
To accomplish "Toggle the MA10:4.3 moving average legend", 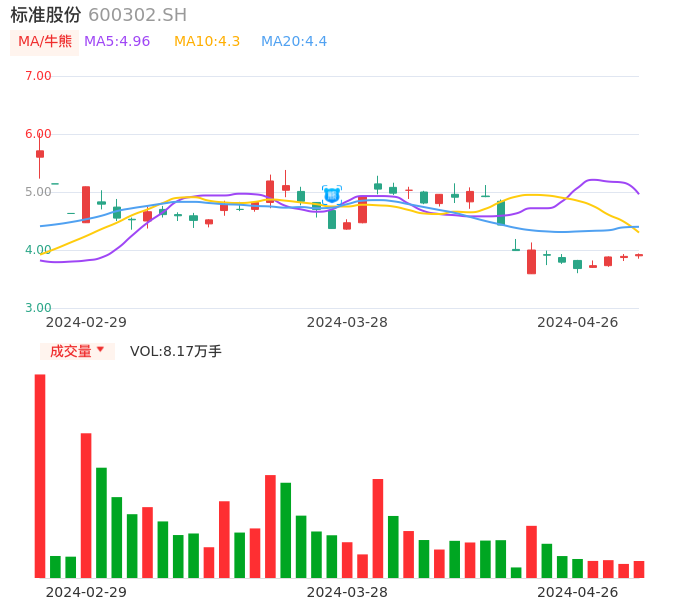I will [x=207, y=42].
